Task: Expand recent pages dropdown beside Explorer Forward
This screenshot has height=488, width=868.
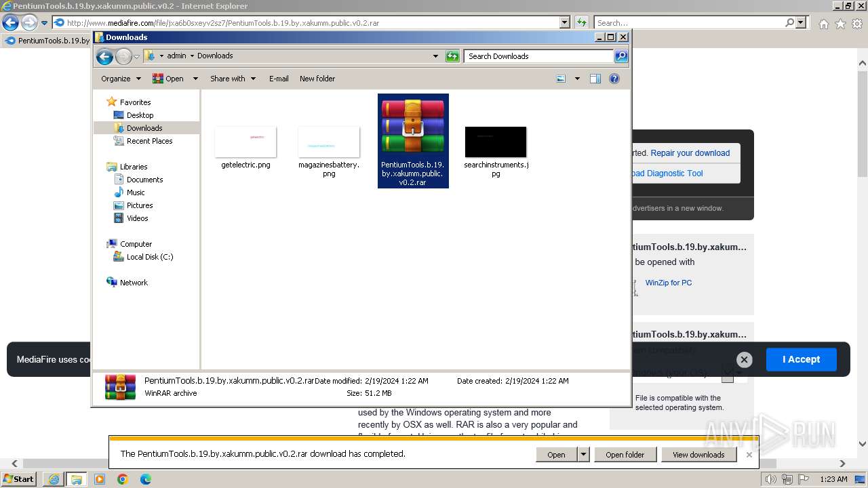Action: (136, 57)
